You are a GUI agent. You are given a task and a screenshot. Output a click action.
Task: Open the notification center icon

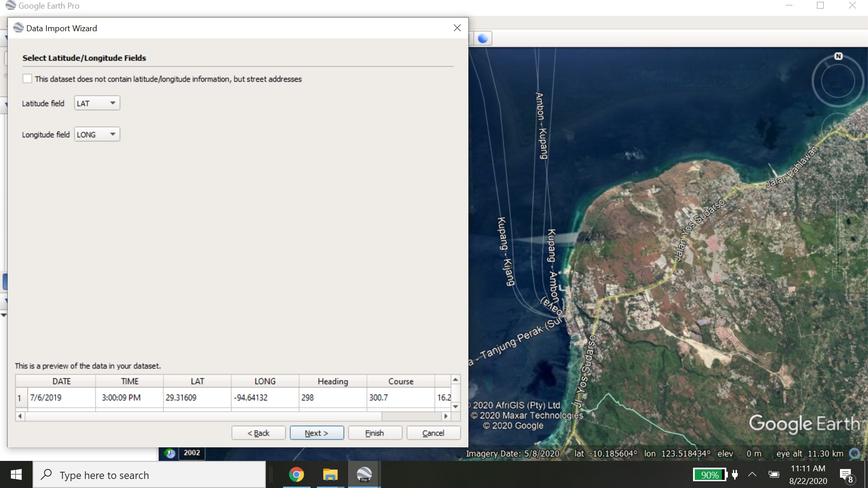coord(846,475)
